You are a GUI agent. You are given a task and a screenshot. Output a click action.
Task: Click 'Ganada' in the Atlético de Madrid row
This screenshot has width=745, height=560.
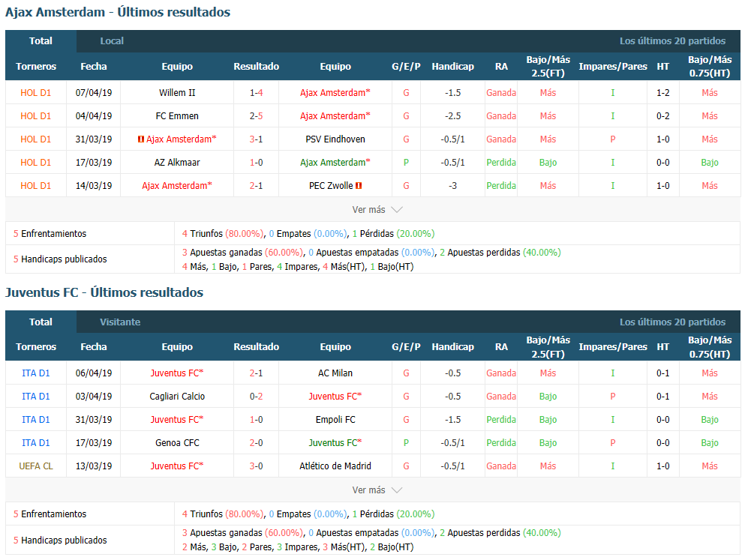500,466
